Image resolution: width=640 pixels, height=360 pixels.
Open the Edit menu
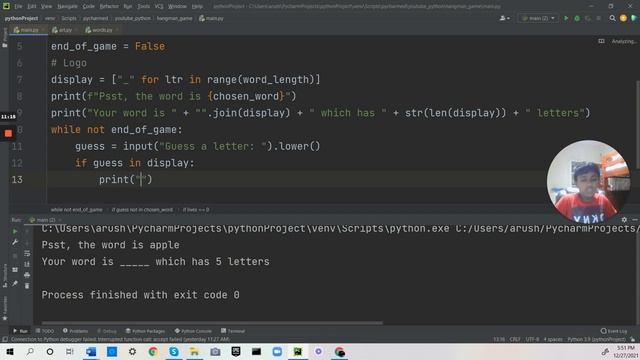(32, 7)
